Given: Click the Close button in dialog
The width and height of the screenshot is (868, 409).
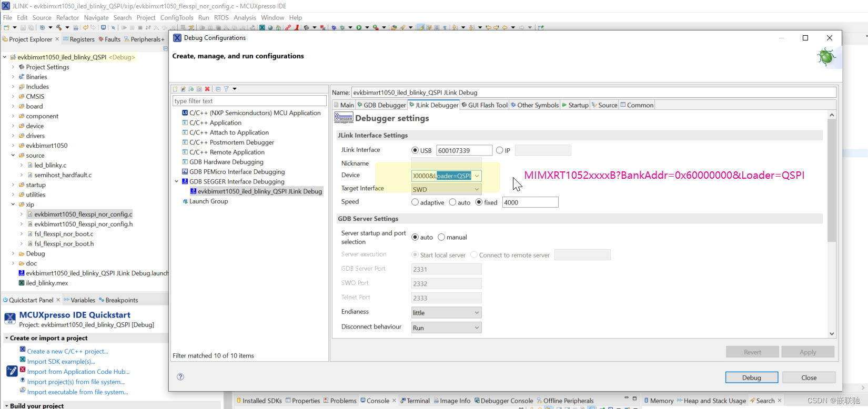Looking at the screenshot, I should tap(809, 377).
